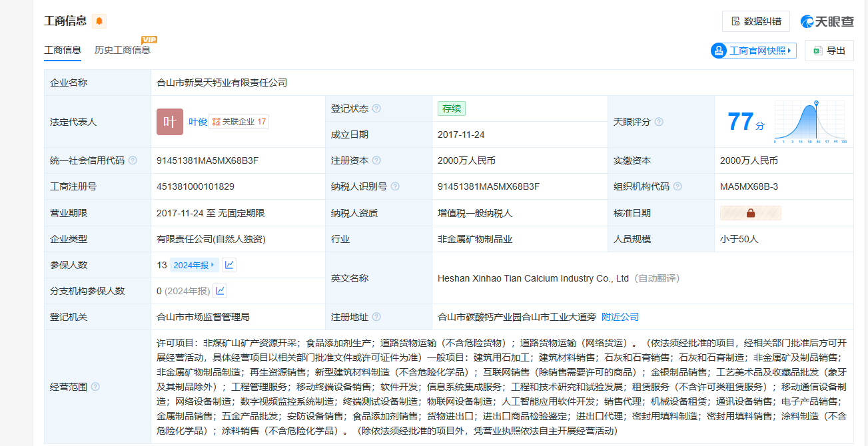Click the orange bell notification icon

[99, 21]
